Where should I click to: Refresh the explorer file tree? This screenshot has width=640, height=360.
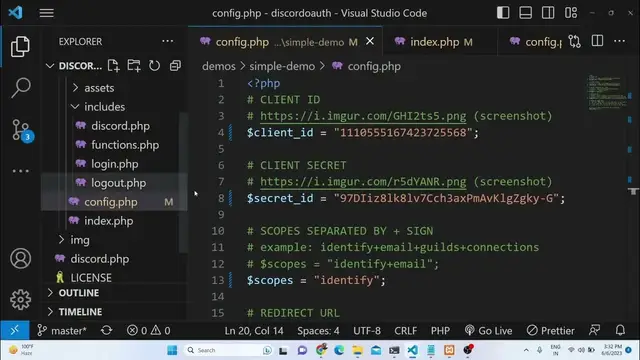tap(154, 66)
